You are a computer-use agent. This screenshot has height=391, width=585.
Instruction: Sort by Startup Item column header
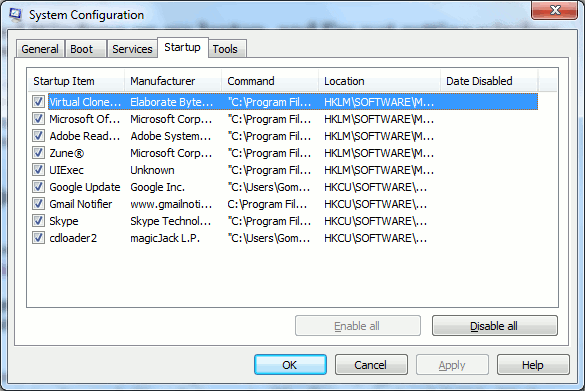point(76,81)
